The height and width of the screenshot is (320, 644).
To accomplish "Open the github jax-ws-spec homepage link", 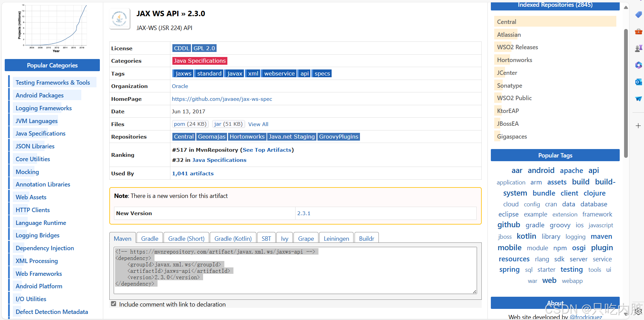I will (x=222, y=99).
